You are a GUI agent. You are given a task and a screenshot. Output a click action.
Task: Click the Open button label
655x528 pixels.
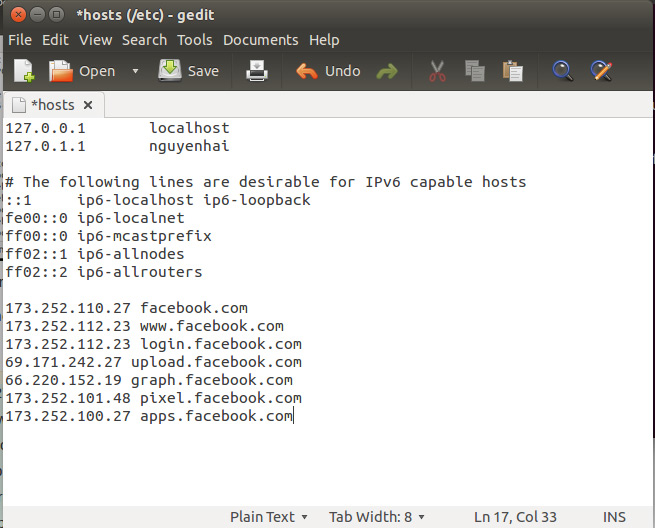tap(97, 71)
